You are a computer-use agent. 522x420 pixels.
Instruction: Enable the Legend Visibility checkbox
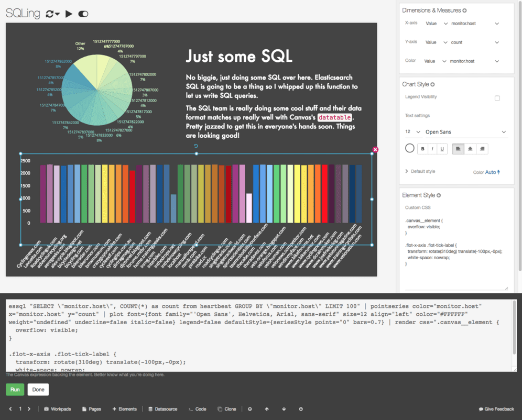497,98
